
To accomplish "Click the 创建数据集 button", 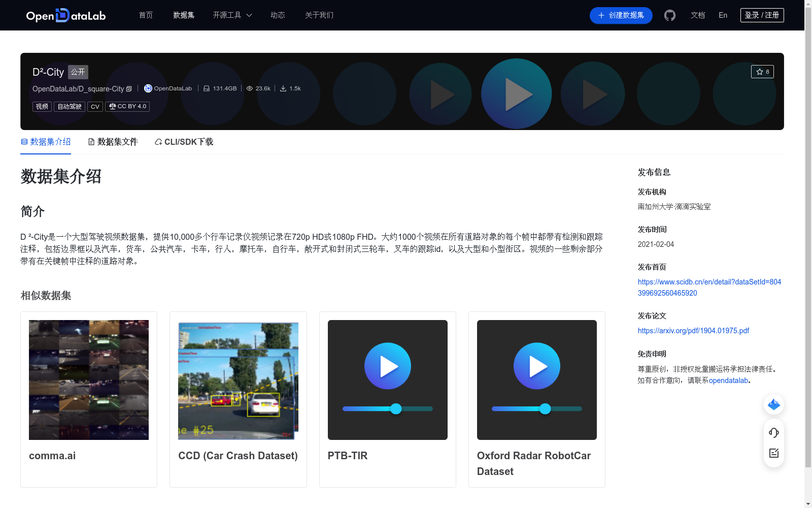I will [621, 15].
